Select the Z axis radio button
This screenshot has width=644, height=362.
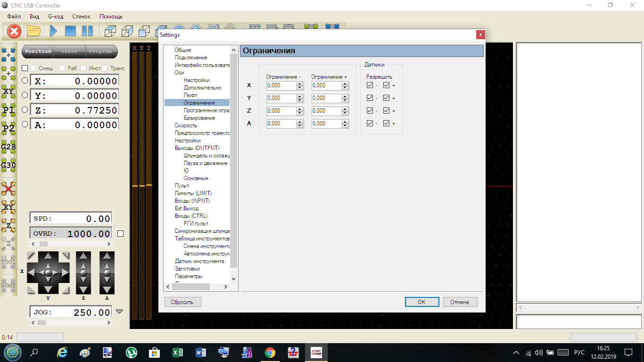[25, 110]
